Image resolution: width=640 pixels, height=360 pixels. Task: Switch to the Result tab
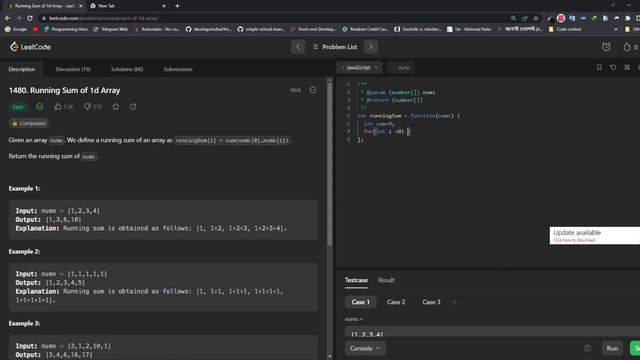[386, 280]
